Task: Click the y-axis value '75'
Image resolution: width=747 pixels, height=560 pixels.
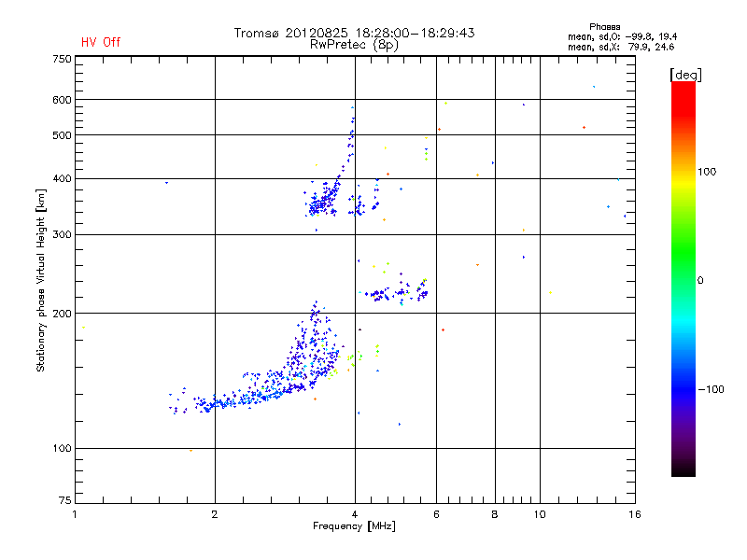Action: [x=65, y=500]
